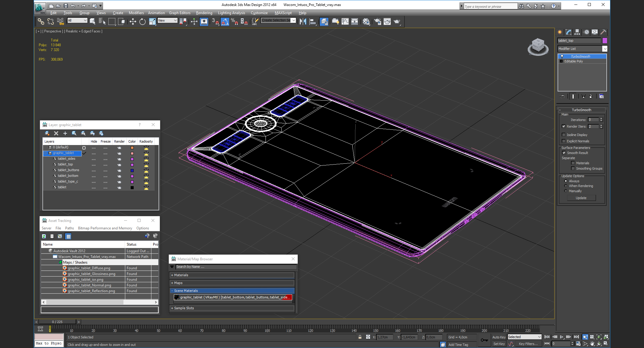Select the Select and Link tool

click(x=41, y=21)
